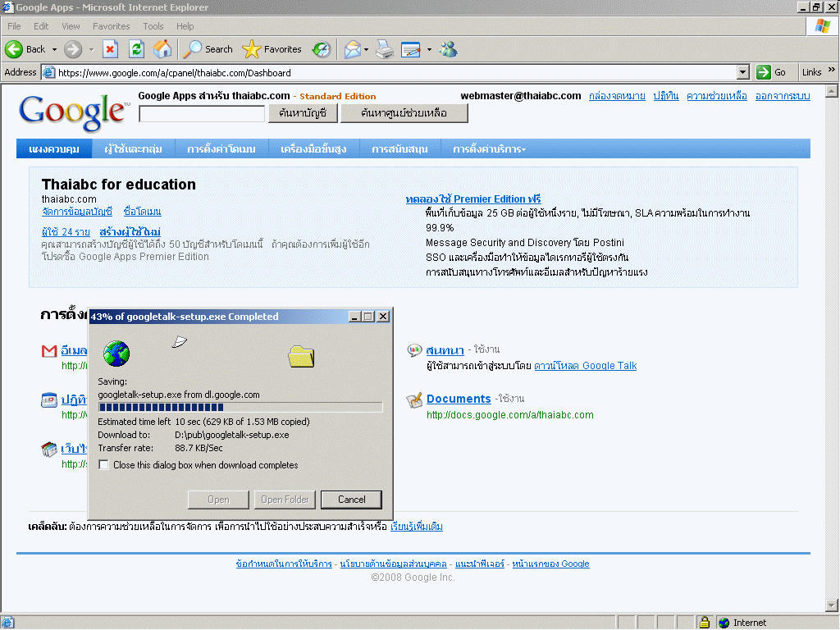
Task: Click the Refresh page icon
Action: [x=136, y=49]
